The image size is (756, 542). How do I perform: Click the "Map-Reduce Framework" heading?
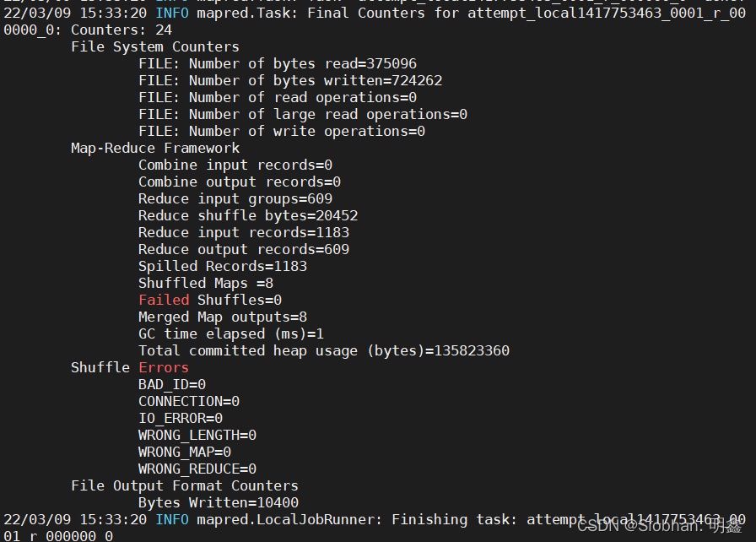(x=154, y=148)
